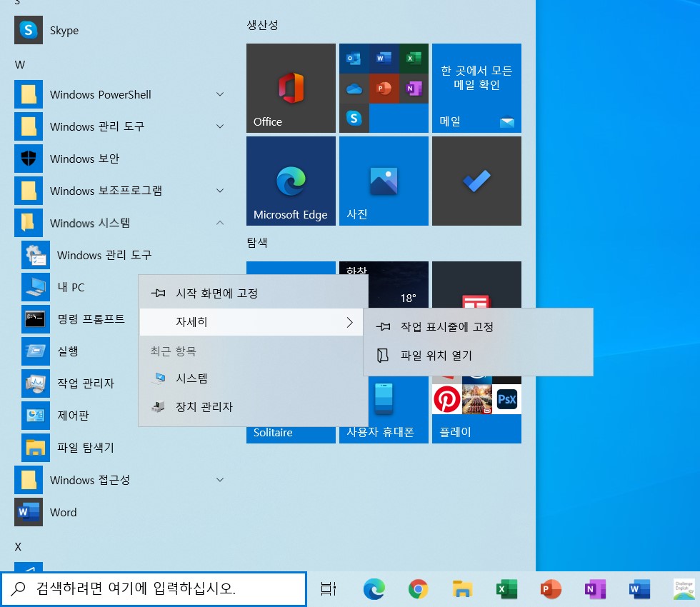Expand the Windows 접근성 folder
Image resolution: width=700 pixels, height=607 pixels.
[121, 480]
